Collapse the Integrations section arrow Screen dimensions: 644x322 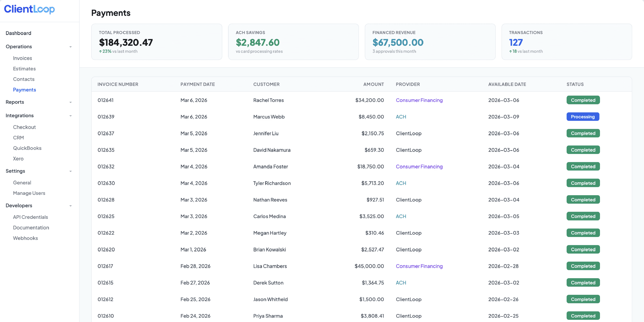point(70,116)
